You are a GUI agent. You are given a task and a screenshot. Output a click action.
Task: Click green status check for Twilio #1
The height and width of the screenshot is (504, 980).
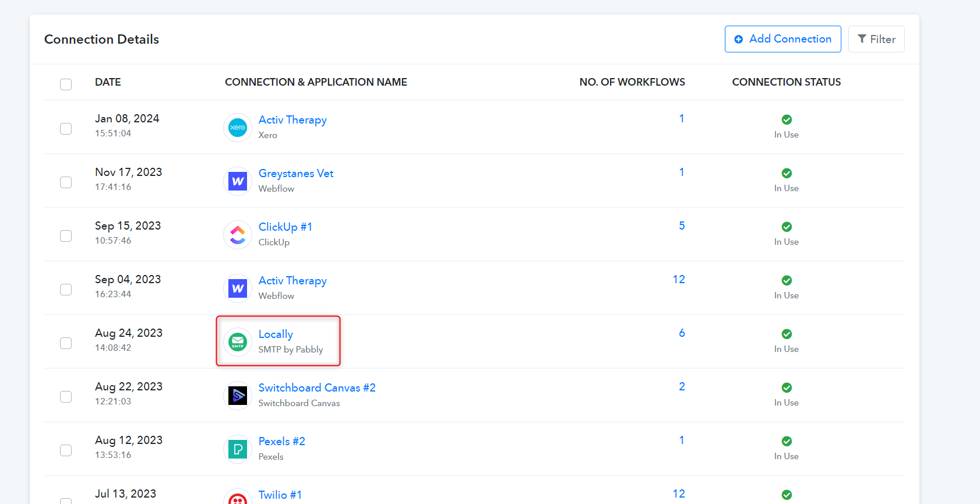[787, 495]
